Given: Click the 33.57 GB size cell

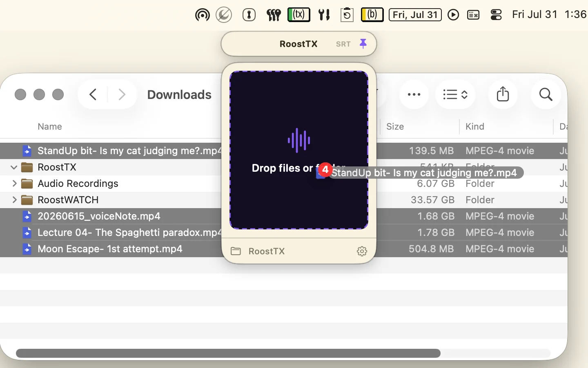Looking at the screenshot, I should coord(432,200).
